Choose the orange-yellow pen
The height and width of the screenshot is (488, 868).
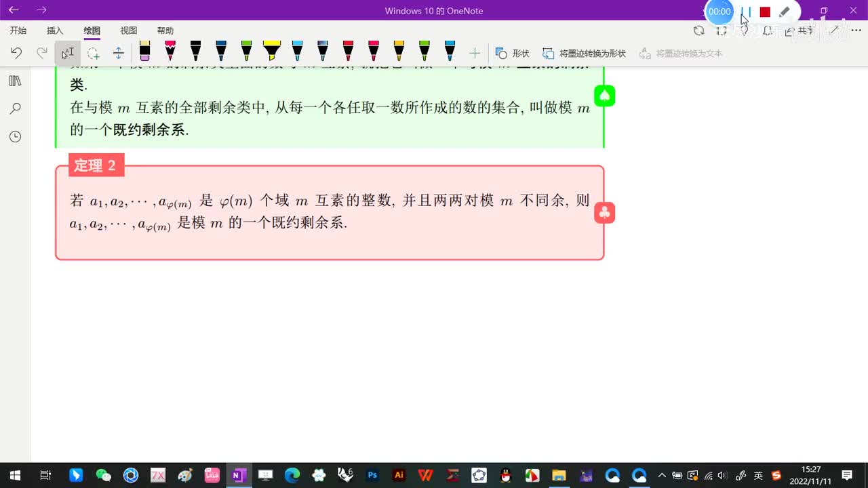point(399,52)
